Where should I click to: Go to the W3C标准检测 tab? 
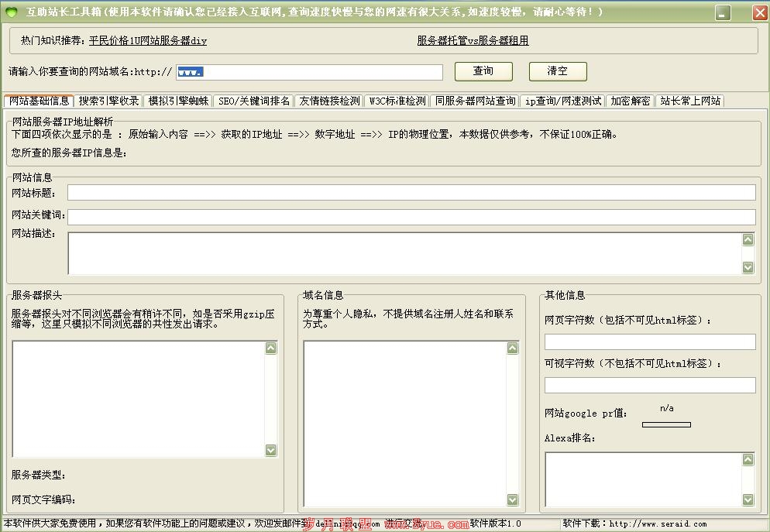pos(397,101)
